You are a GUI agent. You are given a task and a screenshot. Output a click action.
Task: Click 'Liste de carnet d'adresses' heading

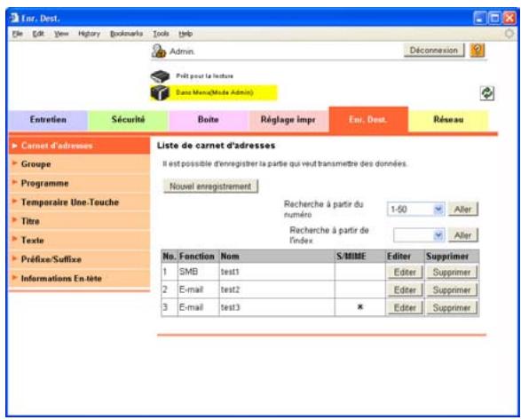pyautogui.click(x=216, y=146)
